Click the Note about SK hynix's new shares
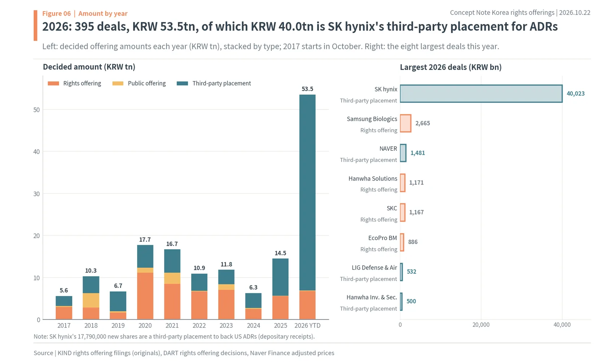The height and width of the screenshot is (364, 612). tap(174, 337)
